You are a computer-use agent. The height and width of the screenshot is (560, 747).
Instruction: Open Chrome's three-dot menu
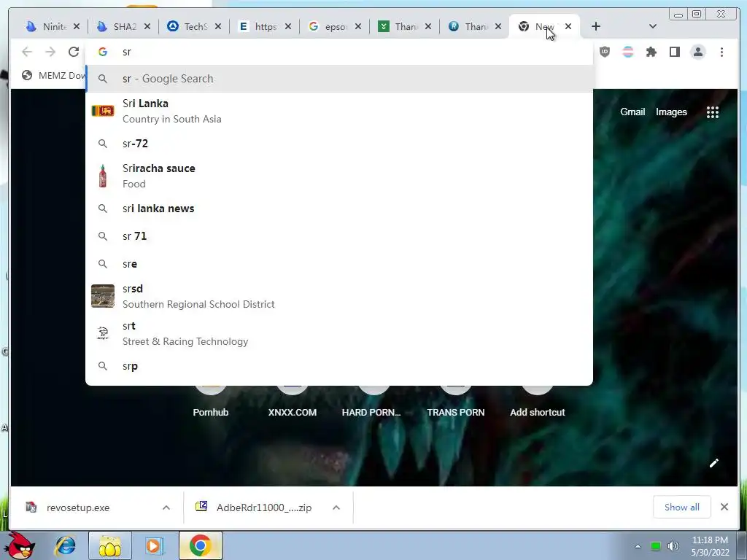721,52
